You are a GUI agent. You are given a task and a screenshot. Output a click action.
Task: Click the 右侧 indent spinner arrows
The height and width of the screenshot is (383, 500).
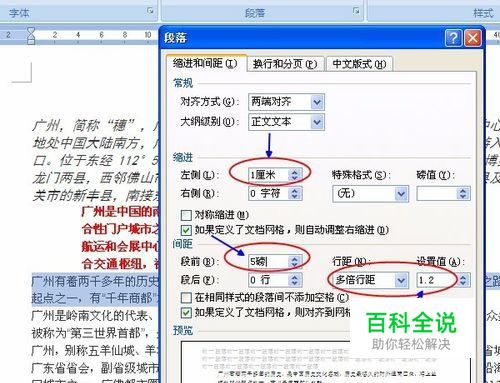point(295,193)
